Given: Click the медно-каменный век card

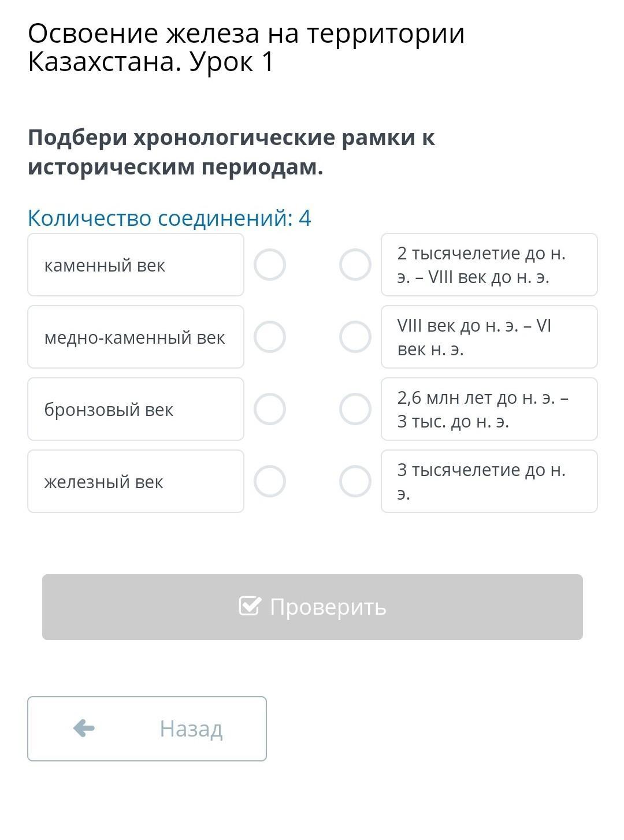Looking at the screenshot, I should [136, 337].
